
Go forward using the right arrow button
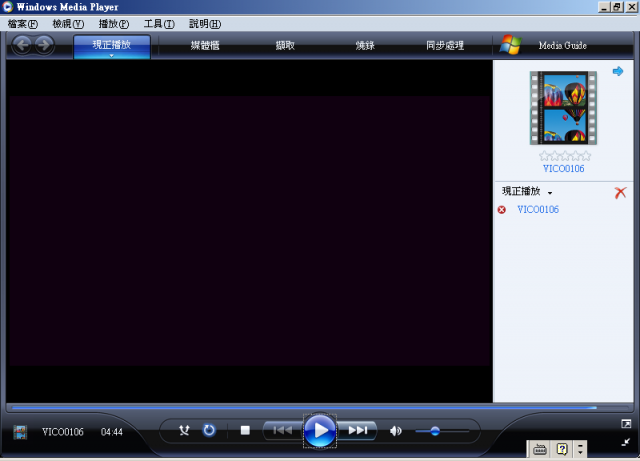(x=44, y=45)
